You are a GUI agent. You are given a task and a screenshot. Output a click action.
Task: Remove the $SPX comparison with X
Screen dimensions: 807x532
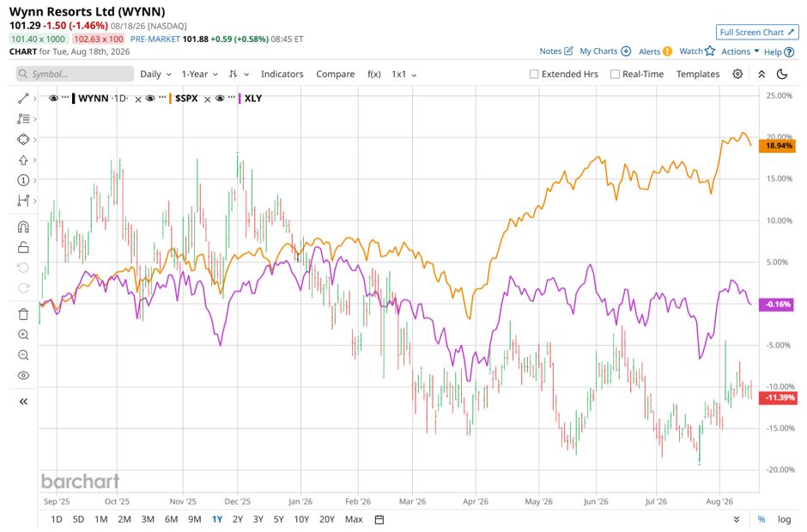[x=208, y=100]
